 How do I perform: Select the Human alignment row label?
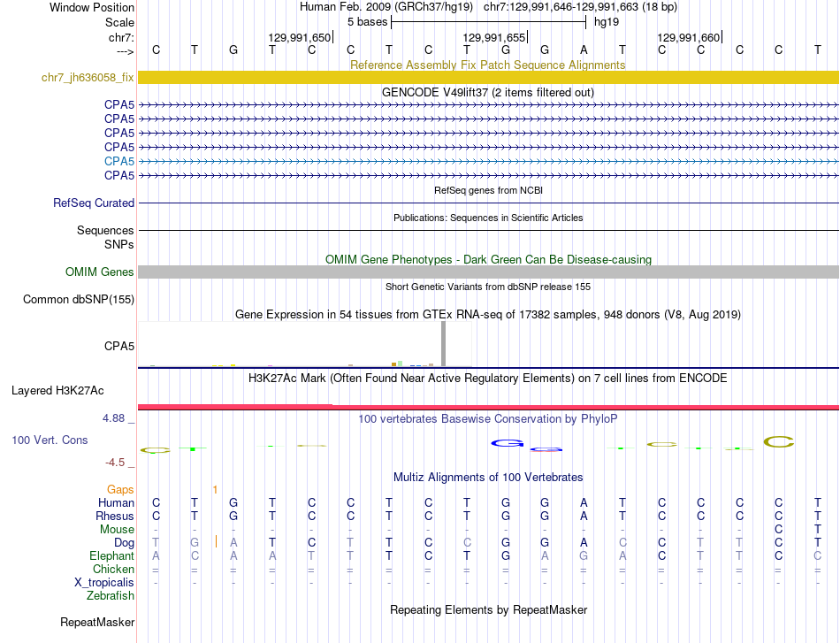click(116, 503)
